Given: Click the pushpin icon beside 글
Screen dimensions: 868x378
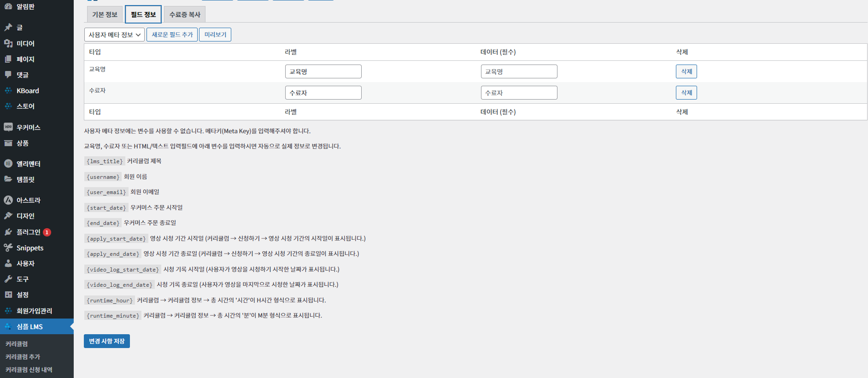Looking at the screenshot, I should [8, 28].
